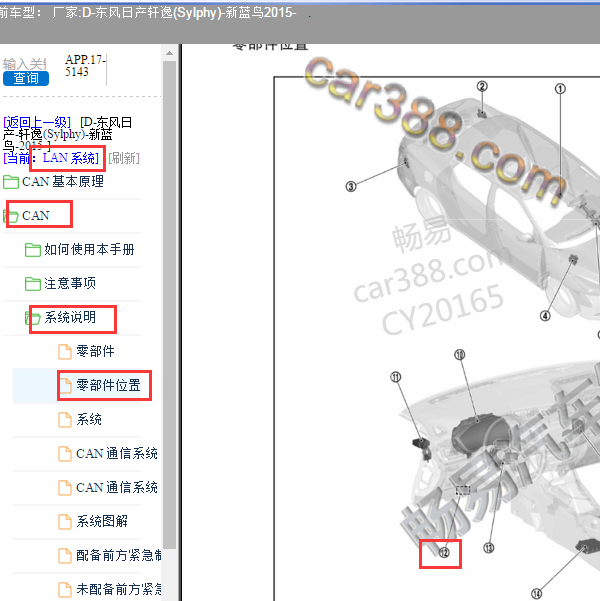Open the 零部件位置 page
600x601 pixels.
click(108, 385)
